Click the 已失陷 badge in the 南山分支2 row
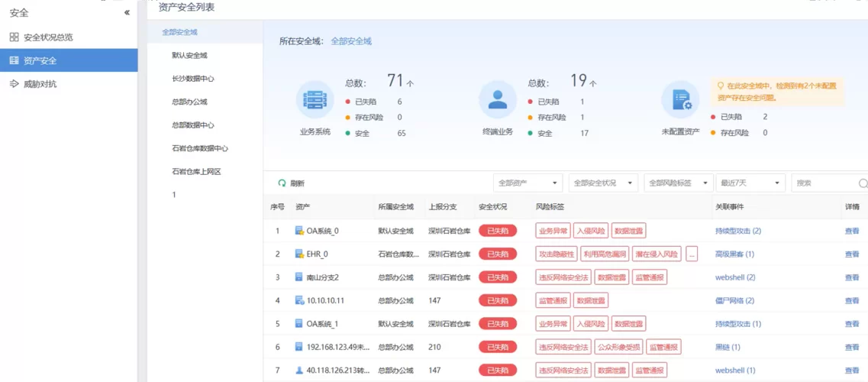This screenshot has height=382, width=868. coord(498,277)
